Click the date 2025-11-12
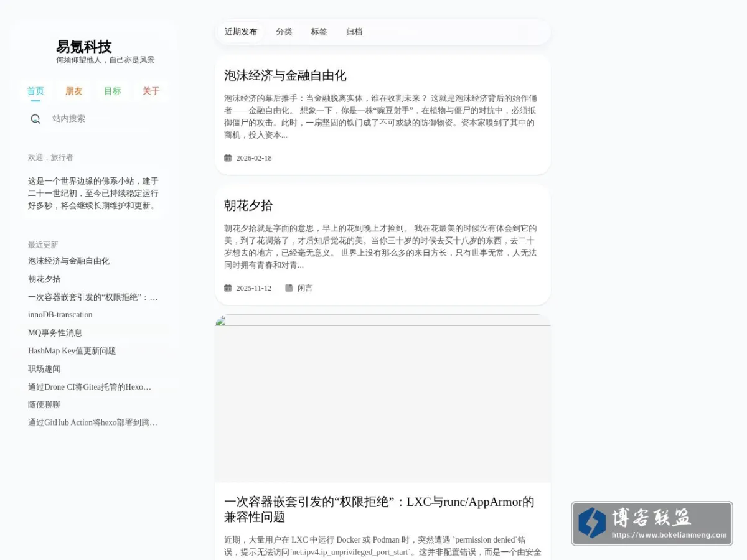Screen dimensions: 747x560 click(254, 288)
